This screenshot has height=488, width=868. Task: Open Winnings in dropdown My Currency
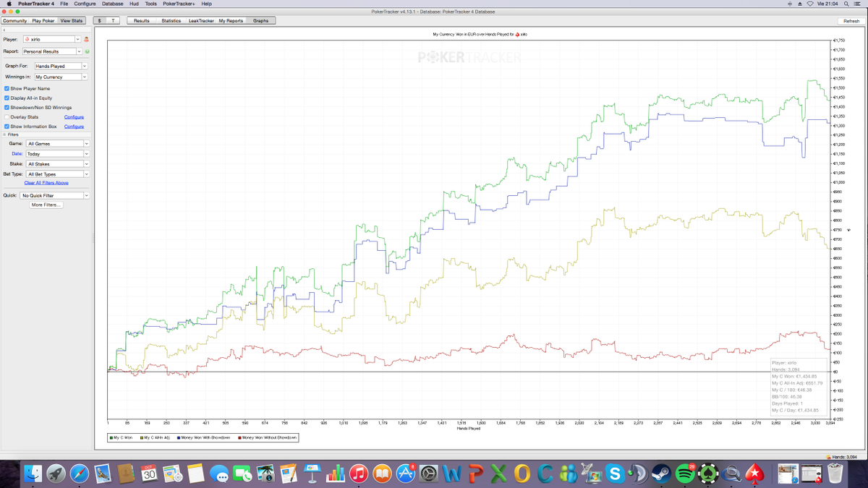pos(61,77)
